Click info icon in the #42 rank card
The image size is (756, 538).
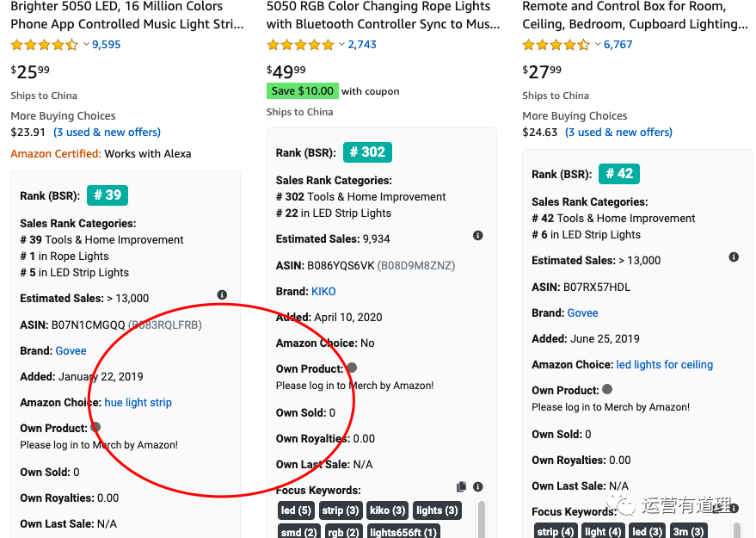[x=734, y=257]
